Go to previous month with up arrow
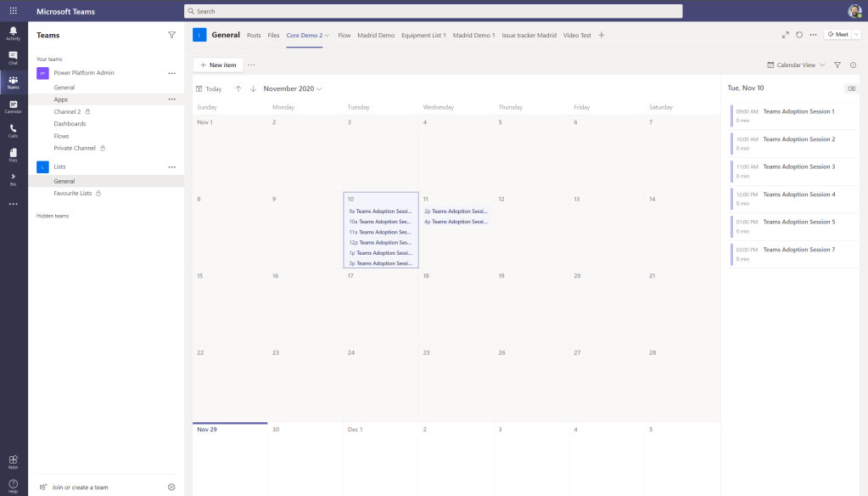Screen dimensions: 868x496 pos(238,88)
